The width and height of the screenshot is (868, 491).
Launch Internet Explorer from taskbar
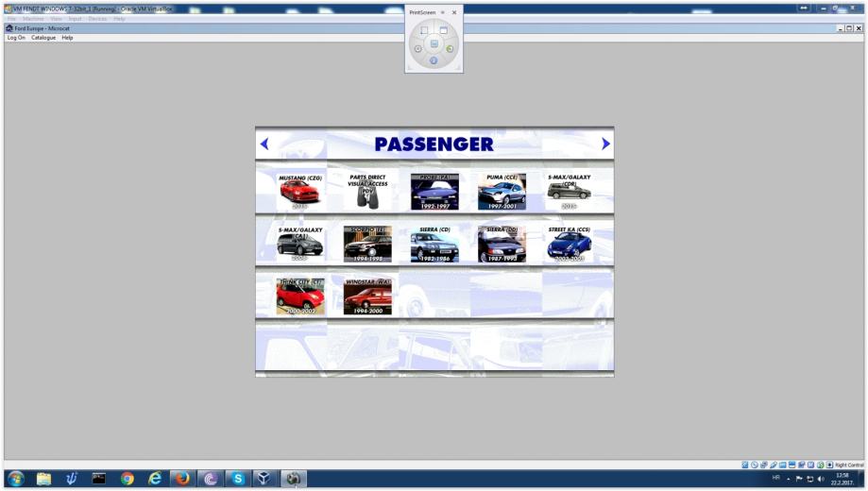point(155,479)
